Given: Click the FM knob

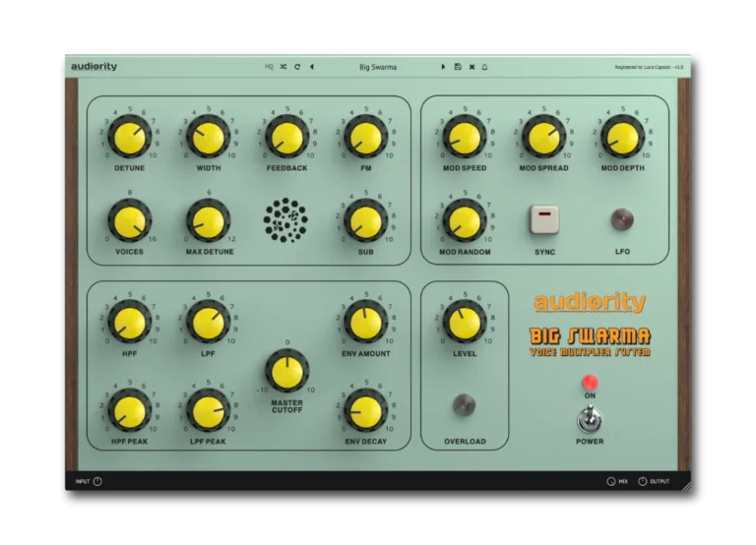Looking at the screenshot, I should coord(366,138).
